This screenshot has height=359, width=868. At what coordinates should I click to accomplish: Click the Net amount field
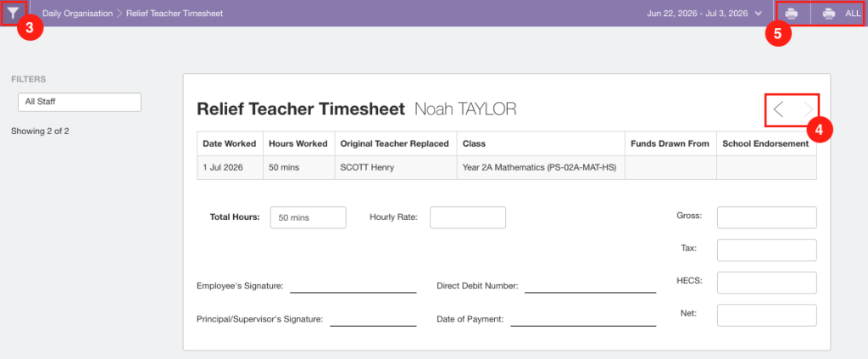766,315
